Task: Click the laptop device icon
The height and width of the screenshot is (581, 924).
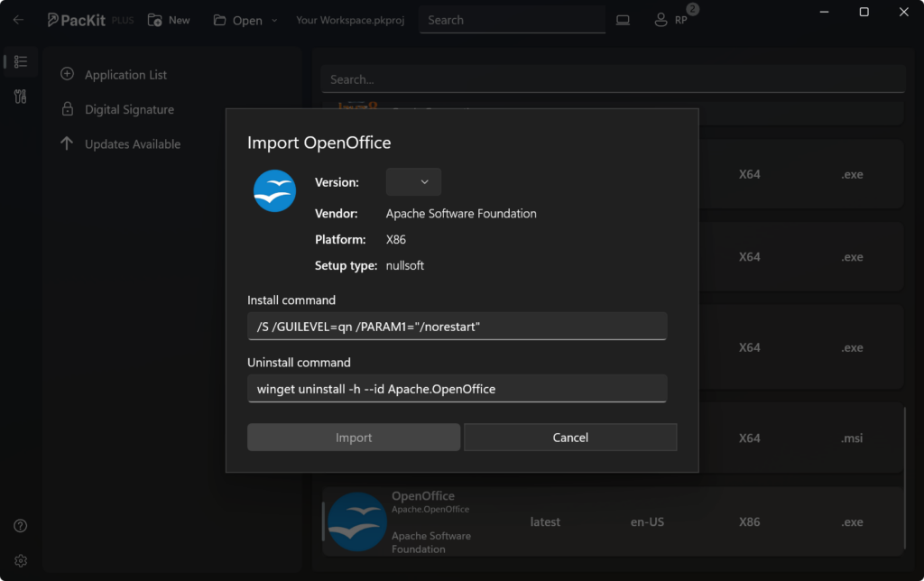Action: 623,20
